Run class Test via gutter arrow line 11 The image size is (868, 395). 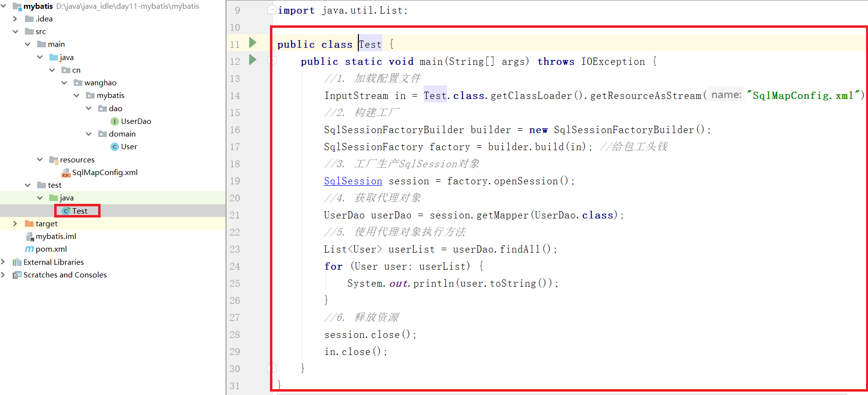point(252,43)
